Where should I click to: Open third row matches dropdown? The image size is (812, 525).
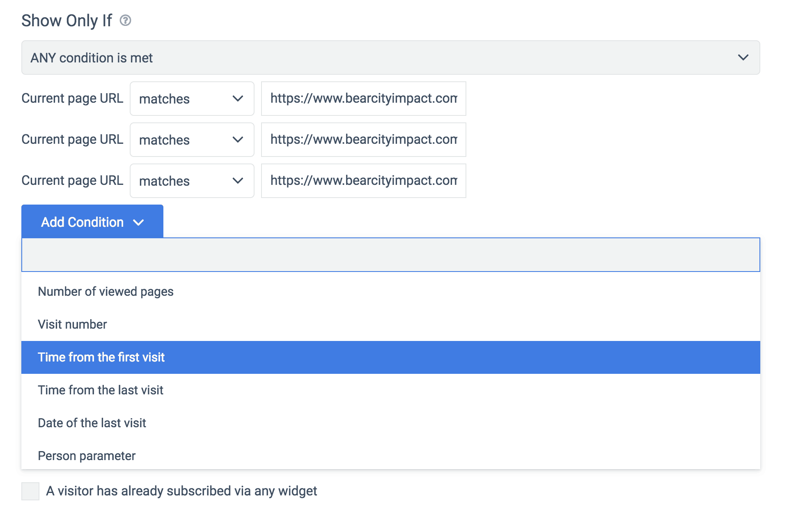click(192, 181)
